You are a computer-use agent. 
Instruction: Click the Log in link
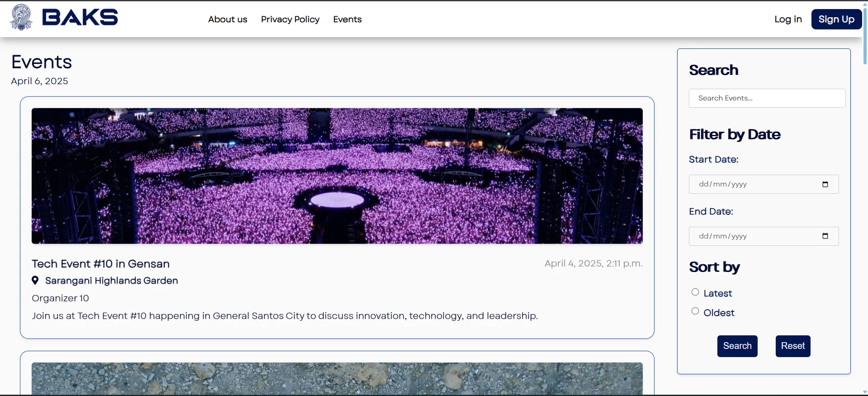coord(788,19)
